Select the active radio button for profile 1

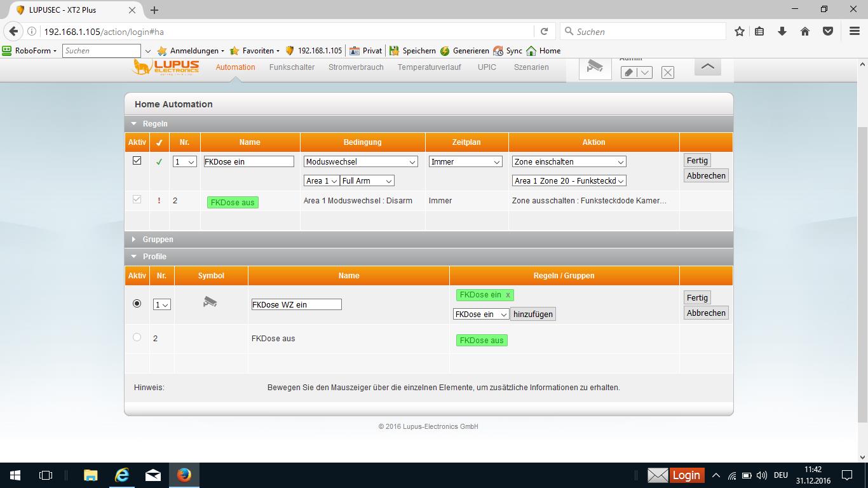137,304
